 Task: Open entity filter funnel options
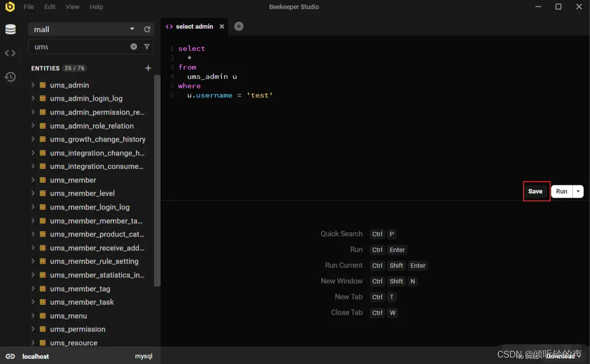(x=147, y=47)
